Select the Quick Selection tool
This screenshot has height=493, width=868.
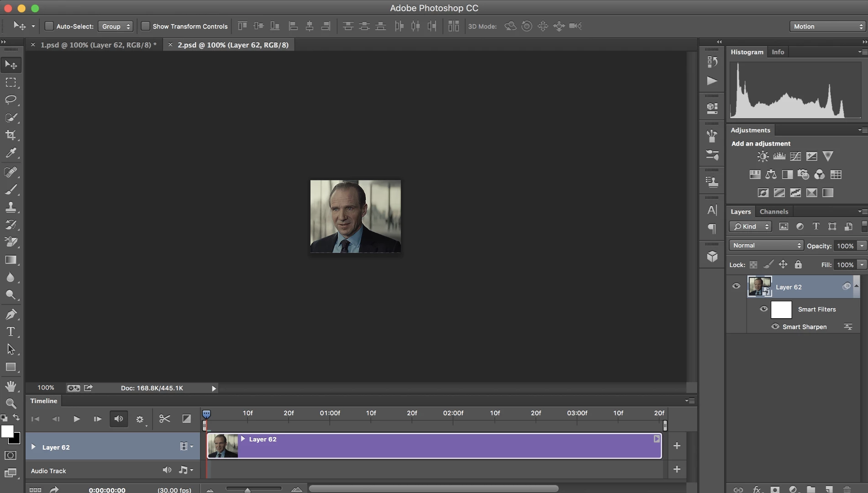coord(11,118)
